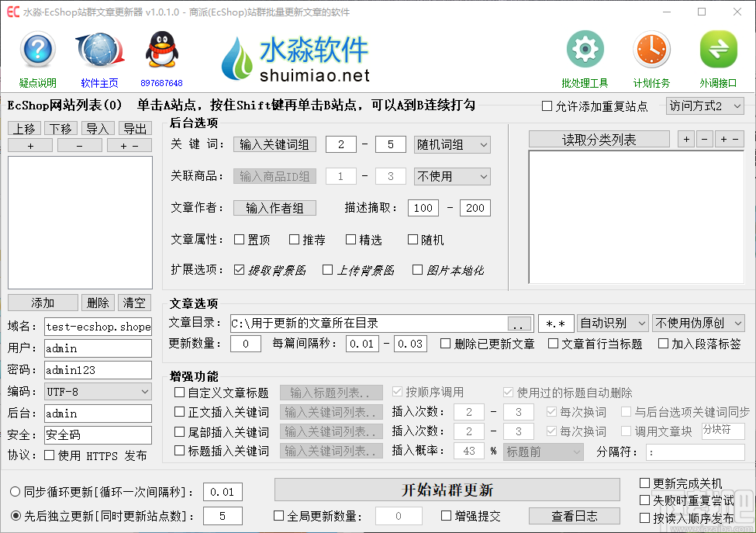Open the 访问方式2 dropdown
Viewport: 756px width, 533px height.
click(x=705, y=106)
